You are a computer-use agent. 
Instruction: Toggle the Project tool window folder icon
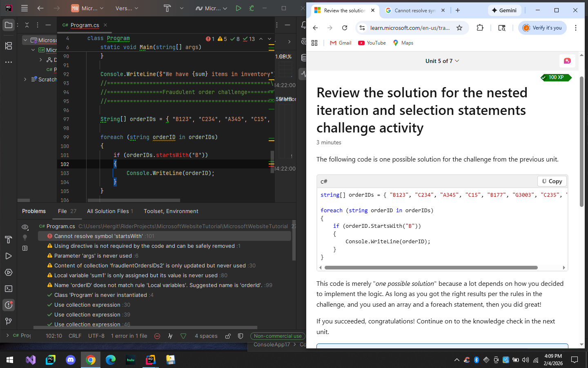click(x=9, y=25)
